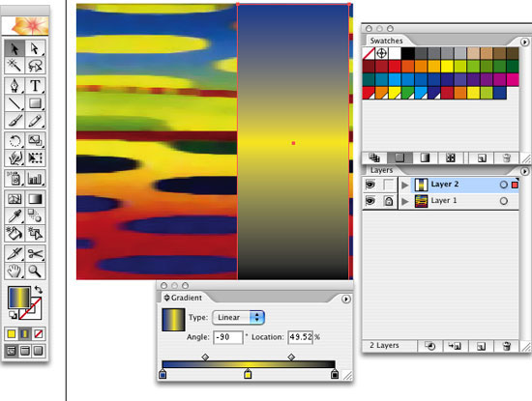Click the yellow middle gradient stop
The width and height of the screenshot is (532, 401).
[x=248, y=374]
